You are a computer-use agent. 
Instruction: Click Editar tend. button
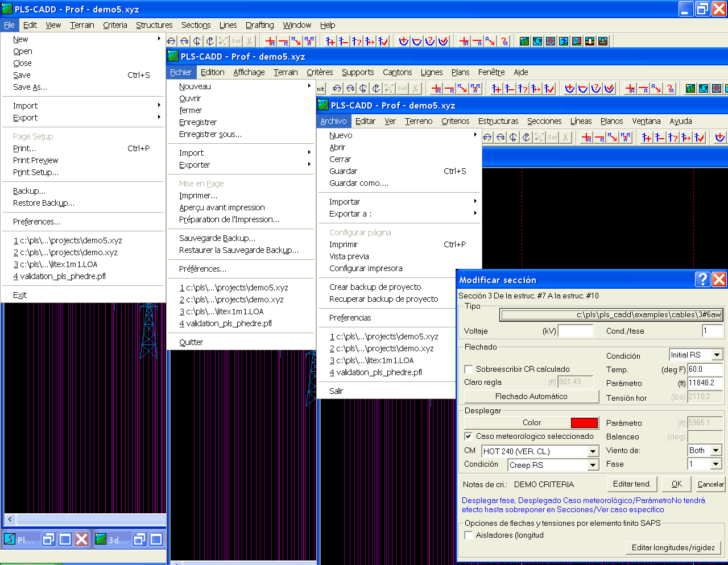(632, 484)
